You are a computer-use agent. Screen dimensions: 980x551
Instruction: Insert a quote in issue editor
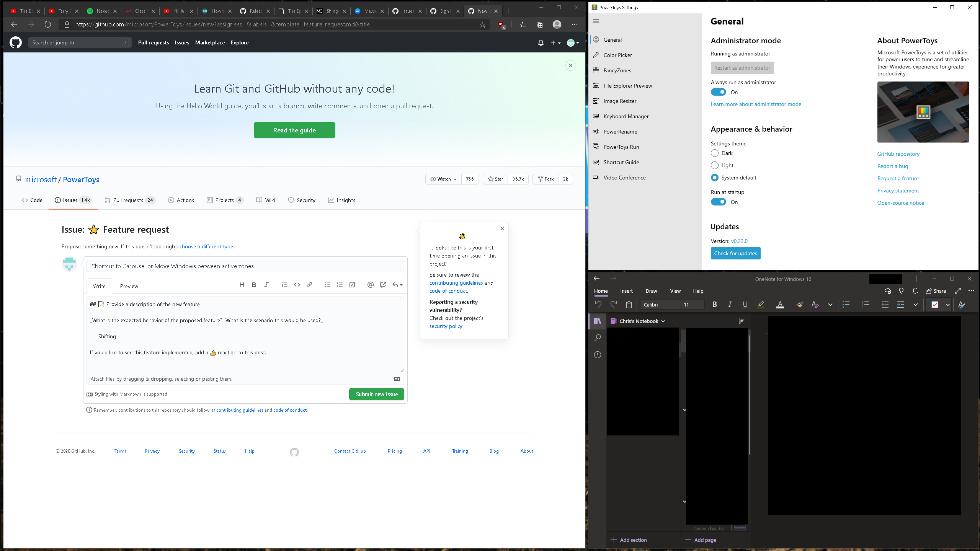point(284,285)
